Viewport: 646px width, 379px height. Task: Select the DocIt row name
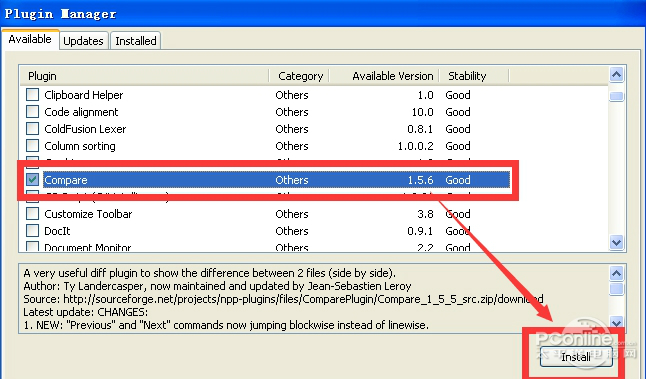pyautogui.click(x=57, y=231)
